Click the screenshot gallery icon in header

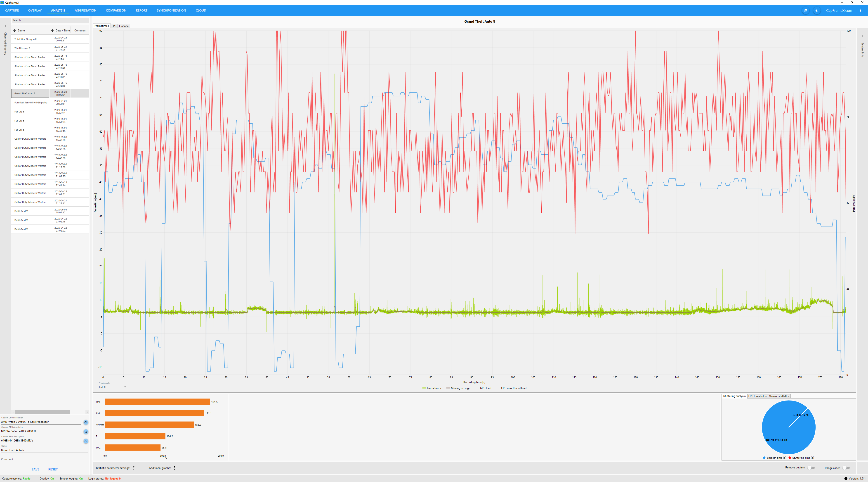(x=806, y=10)
